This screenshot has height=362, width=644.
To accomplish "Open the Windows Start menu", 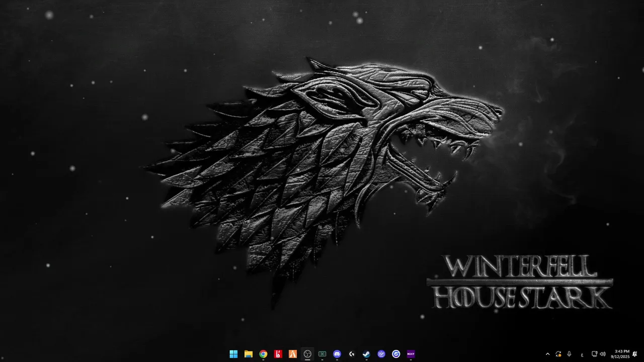I will tap(233, 354).
